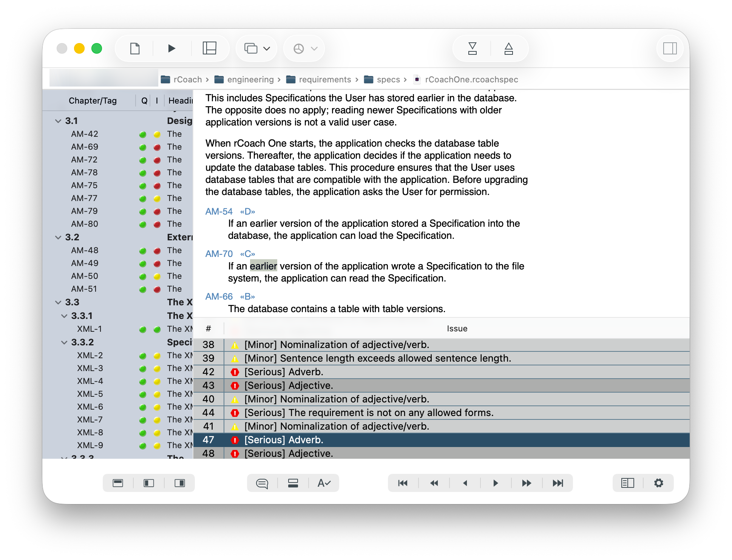Screen dimensions: 732x560
Task: Click the red error icon on issue 47
Action: (x=235, y=440)
